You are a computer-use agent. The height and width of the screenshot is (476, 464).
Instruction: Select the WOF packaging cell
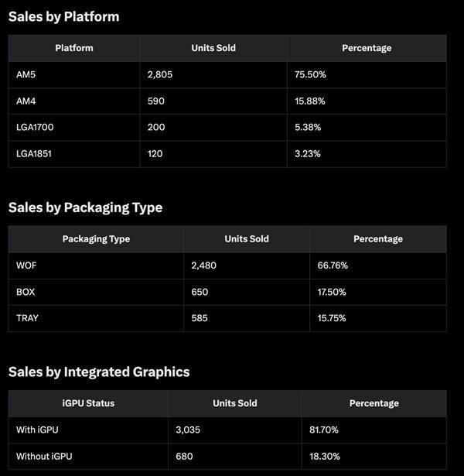pyautogui.click(x=26, y=265)
